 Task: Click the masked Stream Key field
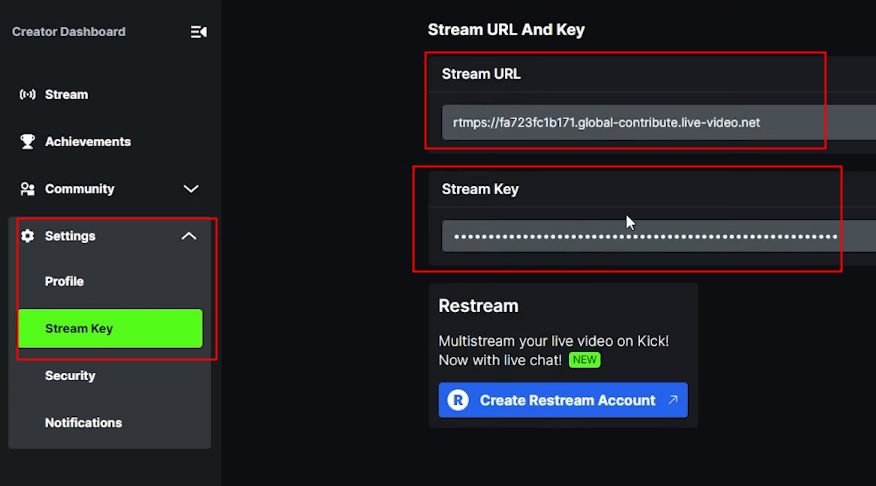(659, 236)
